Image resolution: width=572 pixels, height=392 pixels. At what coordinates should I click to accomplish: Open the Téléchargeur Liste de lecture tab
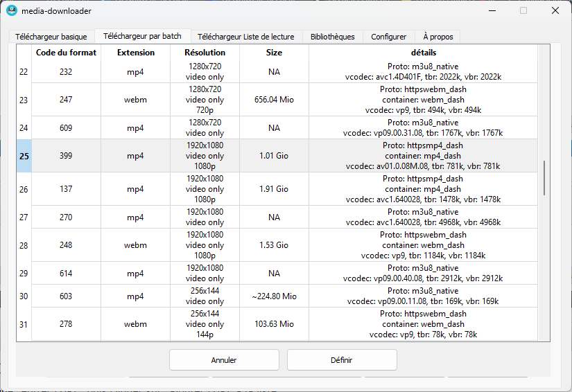pos(245,37)
